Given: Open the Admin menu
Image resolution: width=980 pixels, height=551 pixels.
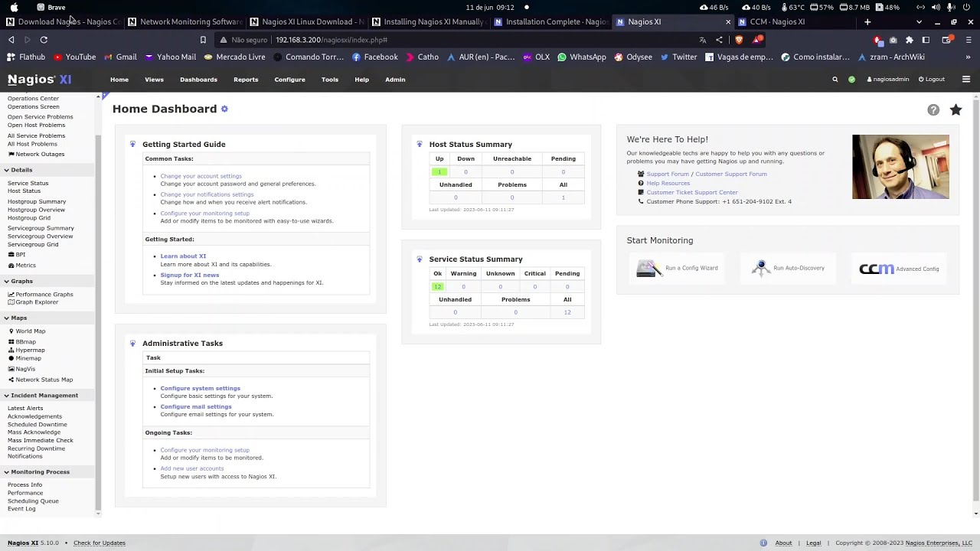Looking at the screenshot, I should click(x=395, y=80).
